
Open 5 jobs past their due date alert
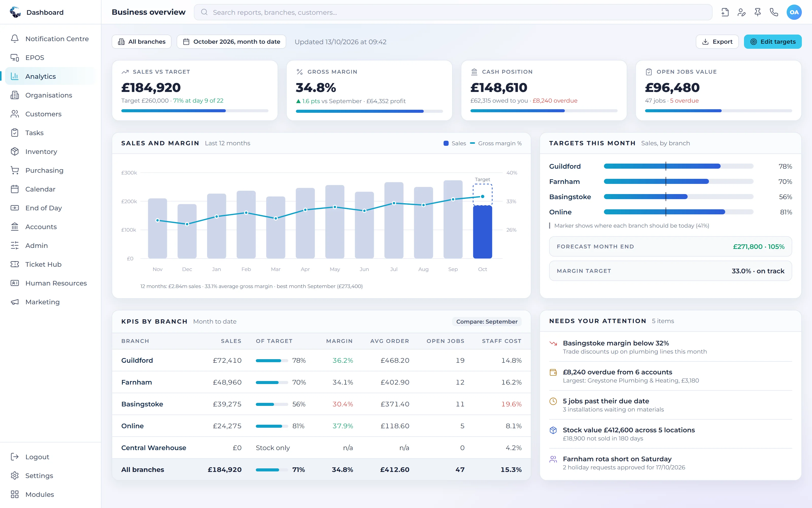coord(670,405)
